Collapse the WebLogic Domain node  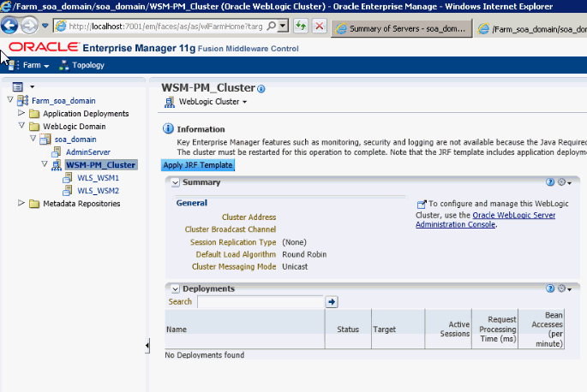coord(21,125)
